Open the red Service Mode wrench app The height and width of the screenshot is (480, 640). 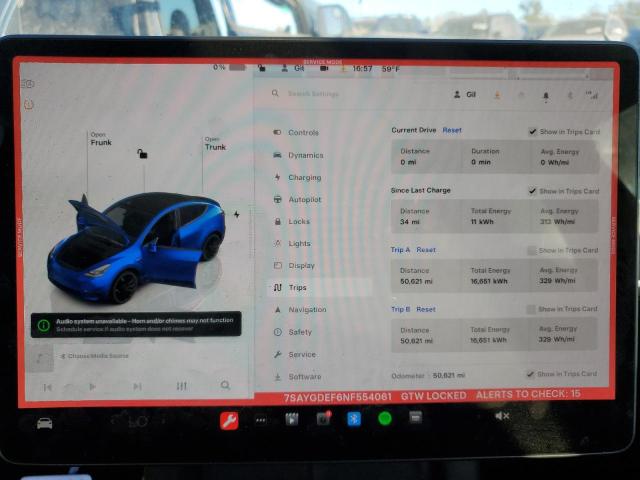pos(229,421)
